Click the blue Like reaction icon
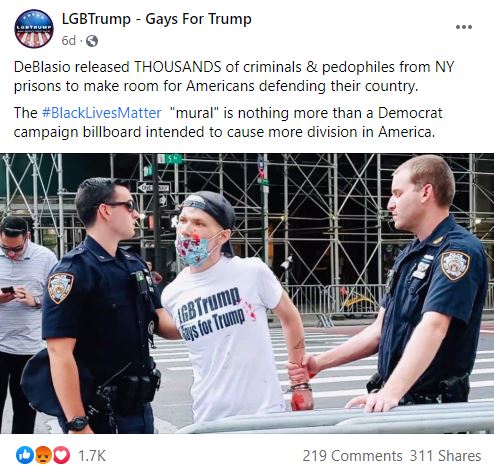 (25, 455)
